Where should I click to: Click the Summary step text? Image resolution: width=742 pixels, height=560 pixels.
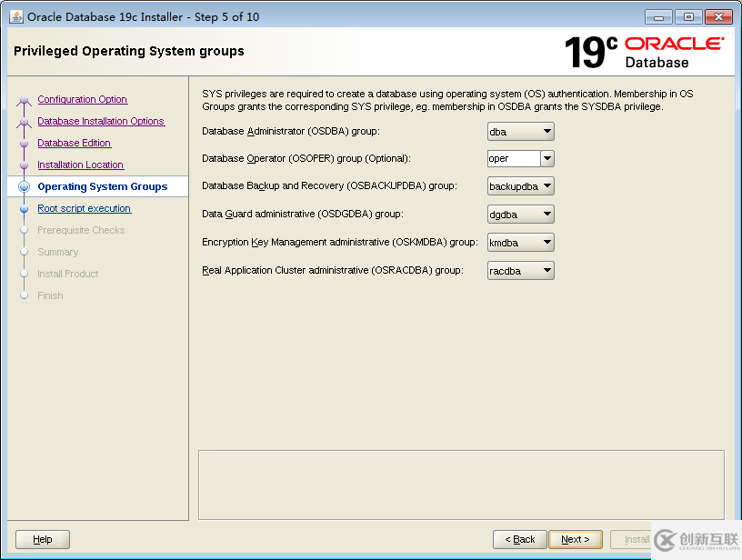(57, 252)
